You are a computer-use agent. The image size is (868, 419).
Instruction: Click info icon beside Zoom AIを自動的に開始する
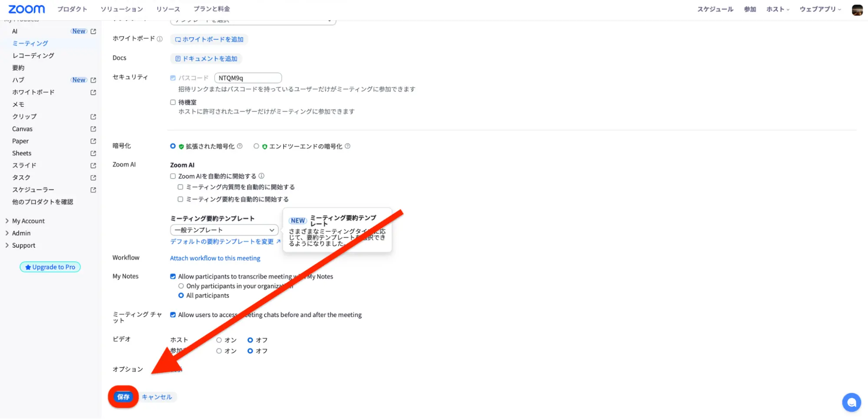[261, 176]
